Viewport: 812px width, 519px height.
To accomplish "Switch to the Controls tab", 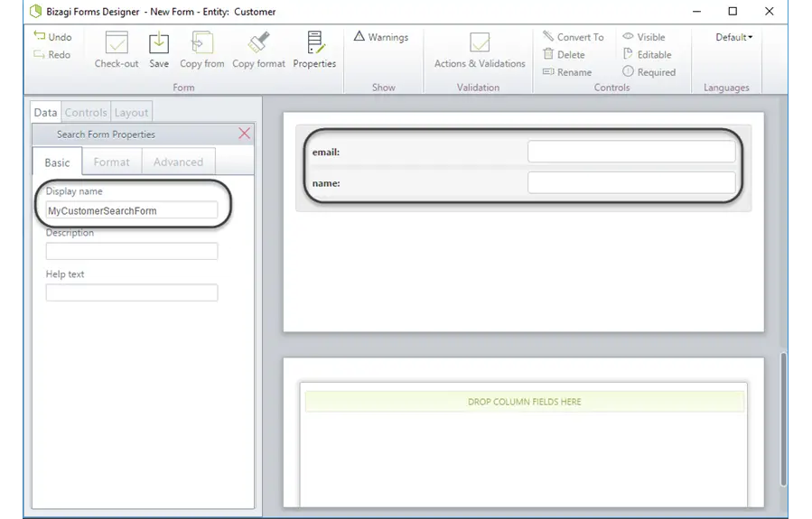I will [x=86, y=112].
